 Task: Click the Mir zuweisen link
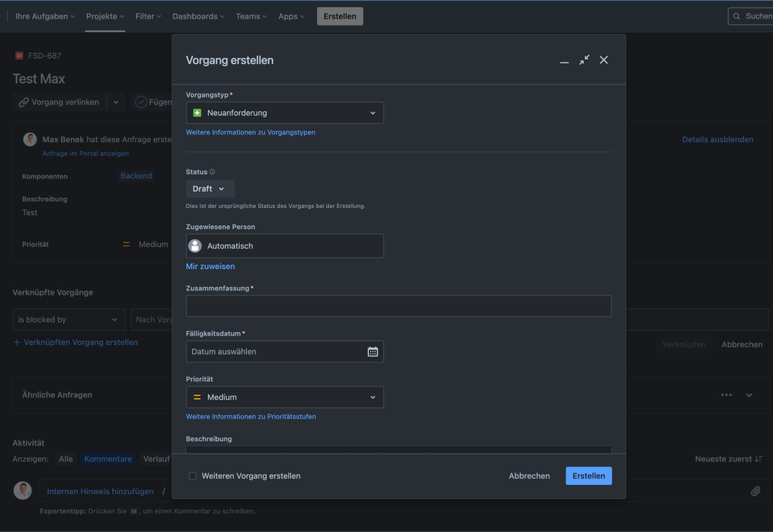coord(210,267)
